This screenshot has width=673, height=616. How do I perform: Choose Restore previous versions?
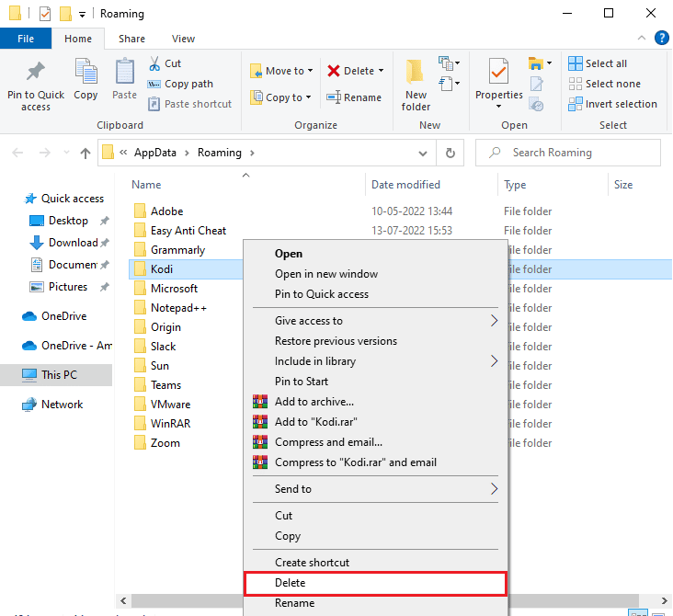[375, 341]
